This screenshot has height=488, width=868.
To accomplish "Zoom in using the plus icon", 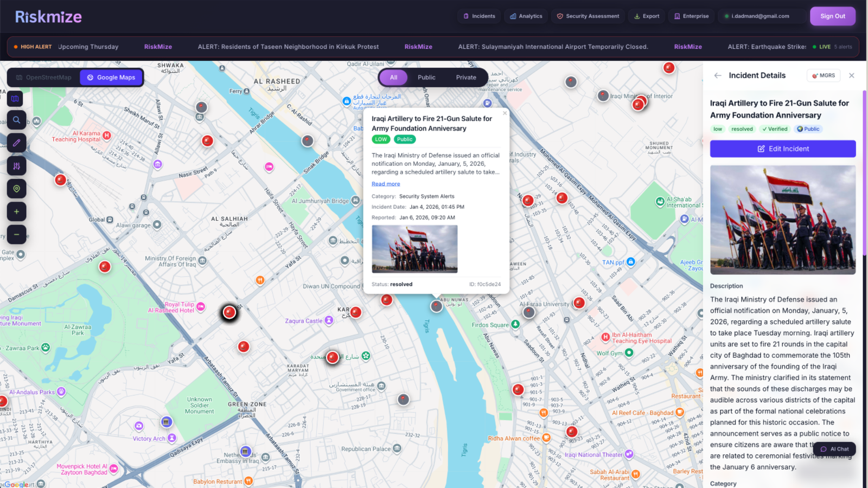I will click(16, 211).
